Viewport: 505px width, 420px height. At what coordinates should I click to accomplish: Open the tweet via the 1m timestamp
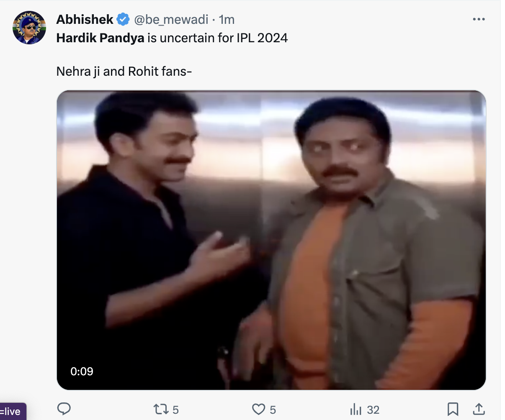click(227, 20)
